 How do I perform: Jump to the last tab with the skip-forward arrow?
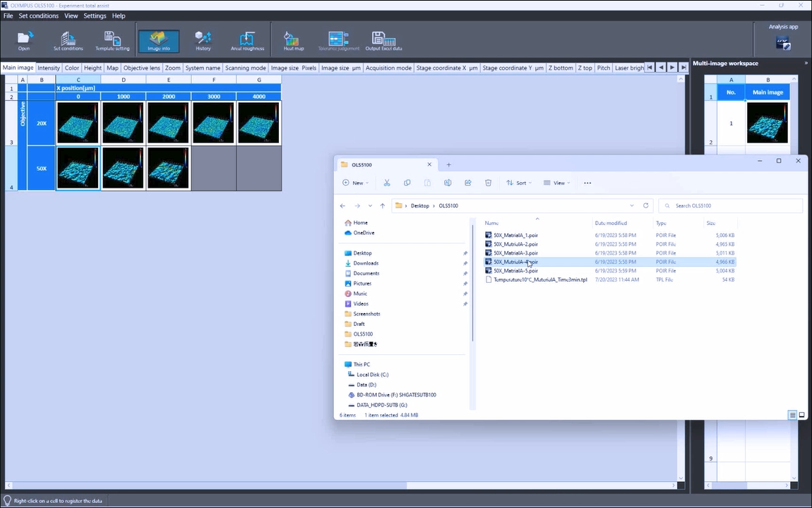(x=683, y=67)
